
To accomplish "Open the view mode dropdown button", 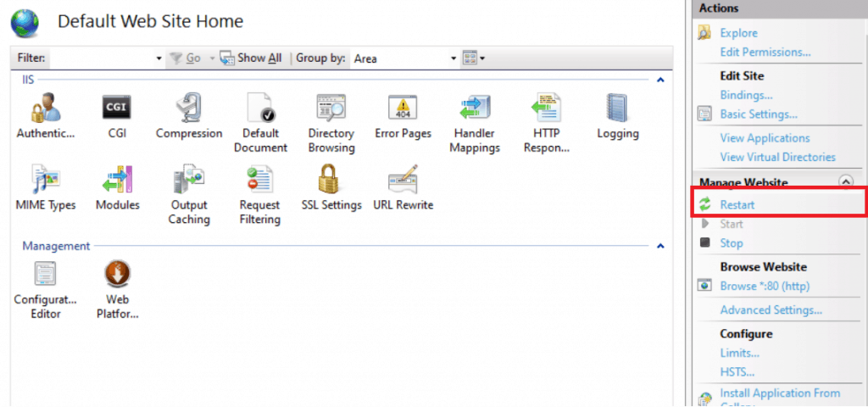I will (x=474, y=59).
